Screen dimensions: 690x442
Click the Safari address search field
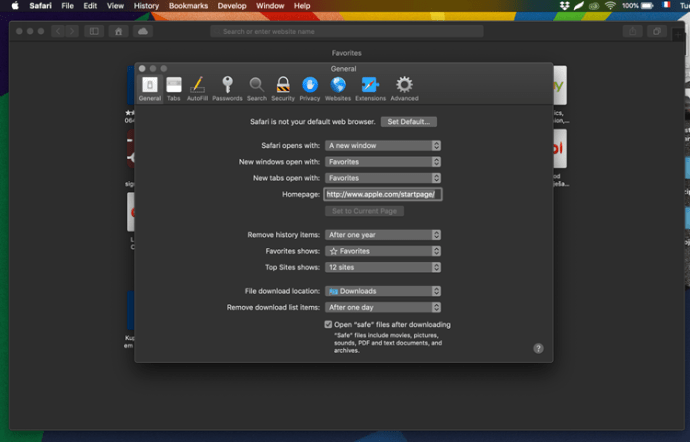pos(347,31)
